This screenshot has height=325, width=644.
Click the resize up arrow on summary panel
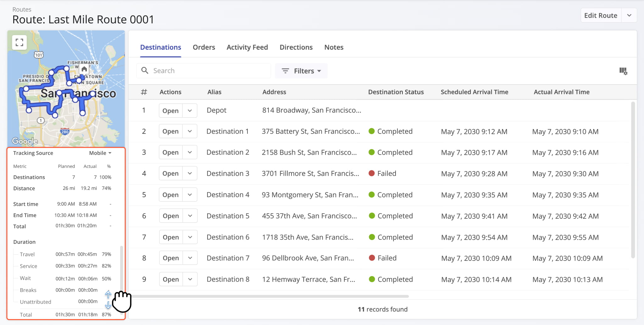coord(108,294)
